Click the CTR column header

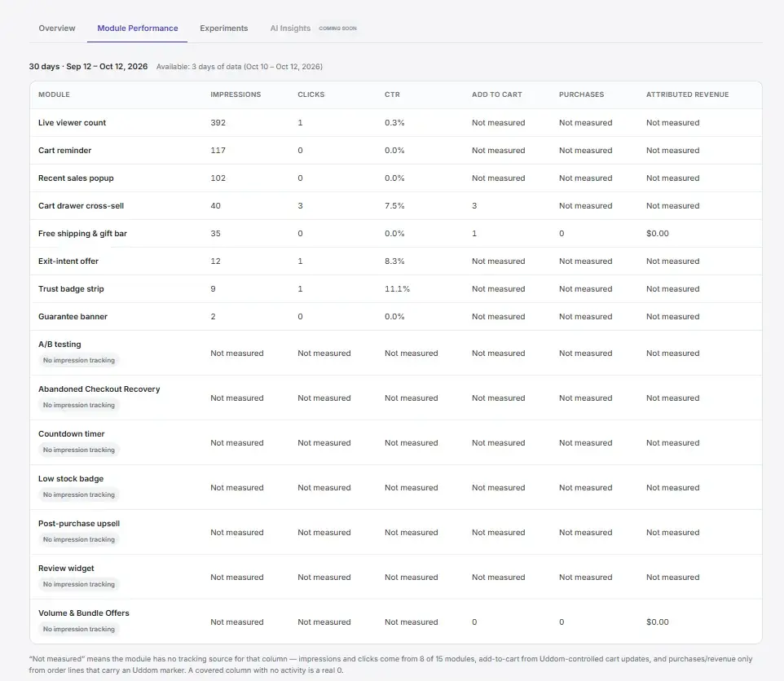(x=392, y=94)
